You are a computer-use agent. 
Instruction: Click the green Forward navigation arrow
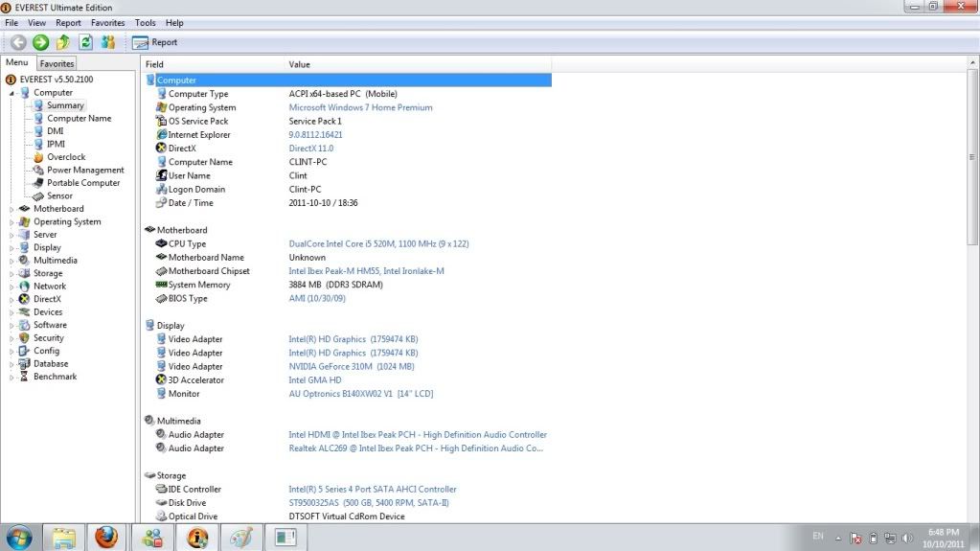40,42
